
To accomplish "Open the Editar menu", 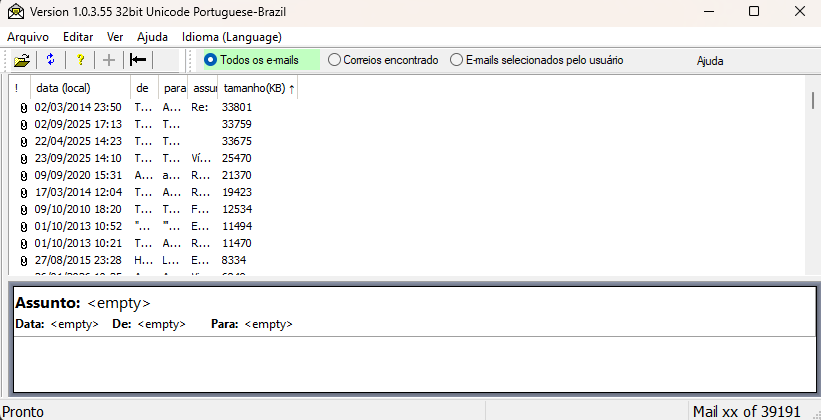I will pos(78,36).
